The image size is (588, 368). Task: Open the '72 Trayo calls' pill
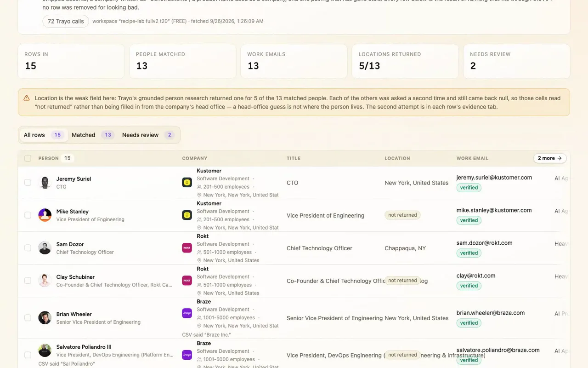coord(66,21)
